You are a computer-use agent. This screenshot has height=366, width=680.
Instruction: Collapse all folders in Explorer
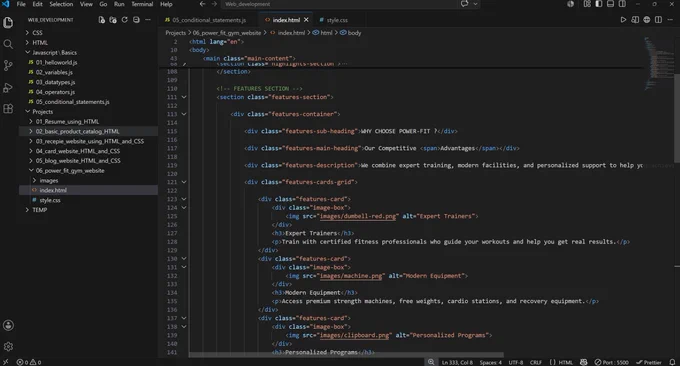[136, 20]
